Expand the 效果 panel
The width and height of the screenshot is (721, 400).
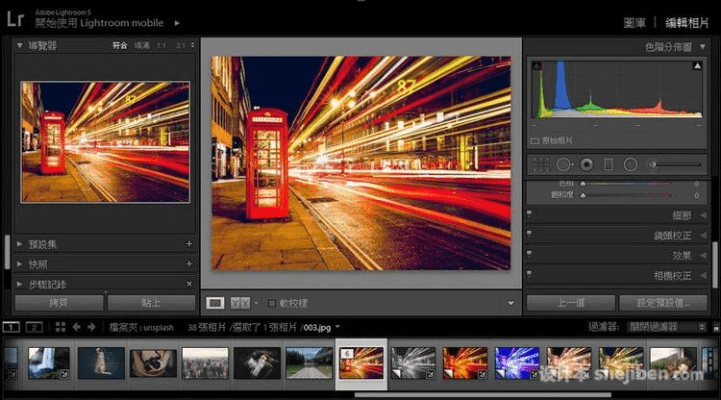703,255
